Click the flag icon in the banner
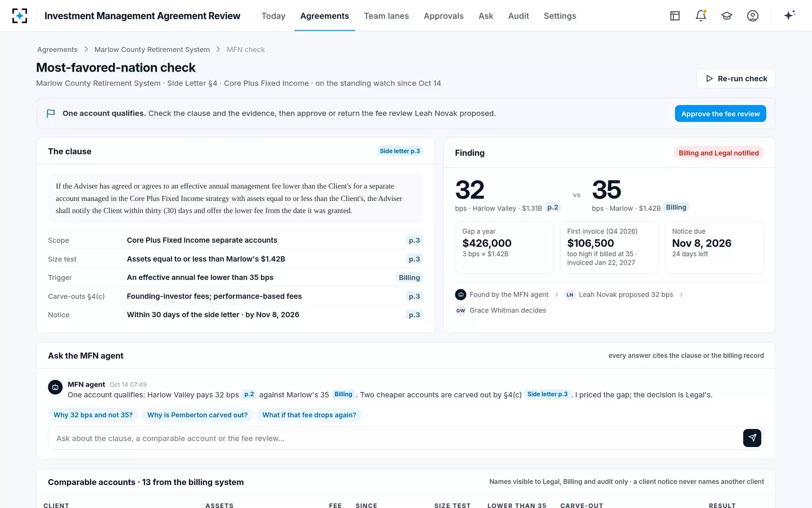 (51, 113)
